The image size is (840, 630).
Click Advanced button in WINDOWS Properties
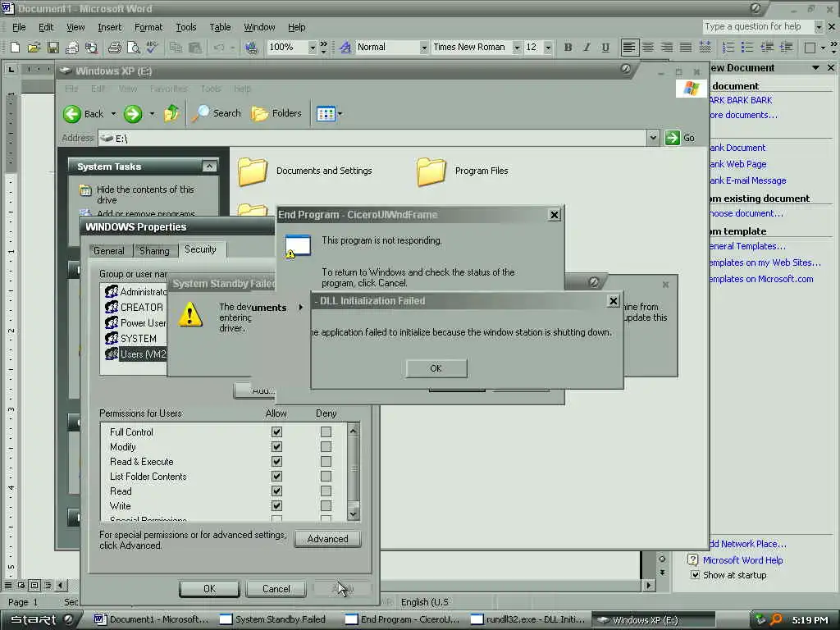[x=327, y=539]
